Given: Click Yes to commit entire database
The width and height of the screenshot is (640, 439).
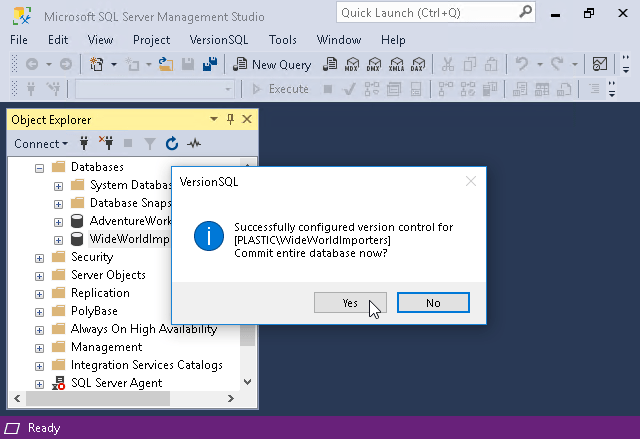Looking at the screenshot, I should tap(350, 303).
